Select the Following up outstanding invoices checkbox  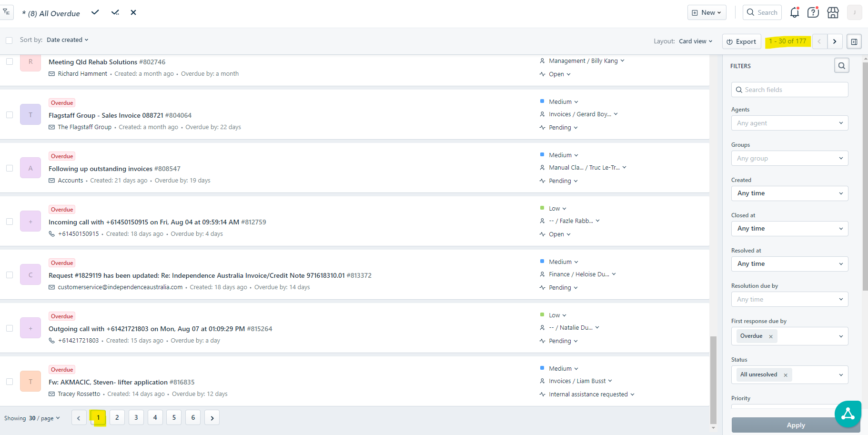(x=9, y=168)
